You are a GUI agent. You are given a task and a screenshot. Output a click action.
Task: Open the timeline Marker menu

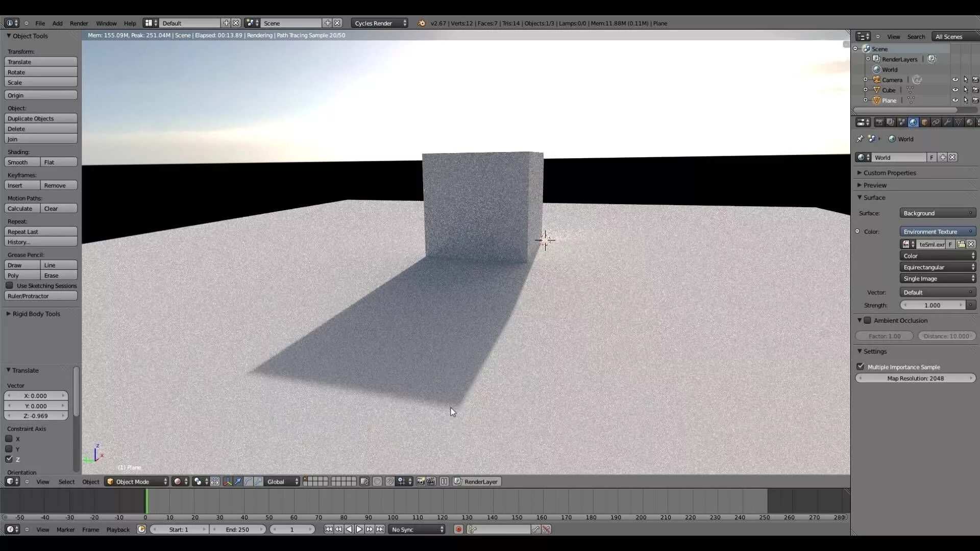tap(65, 530)
